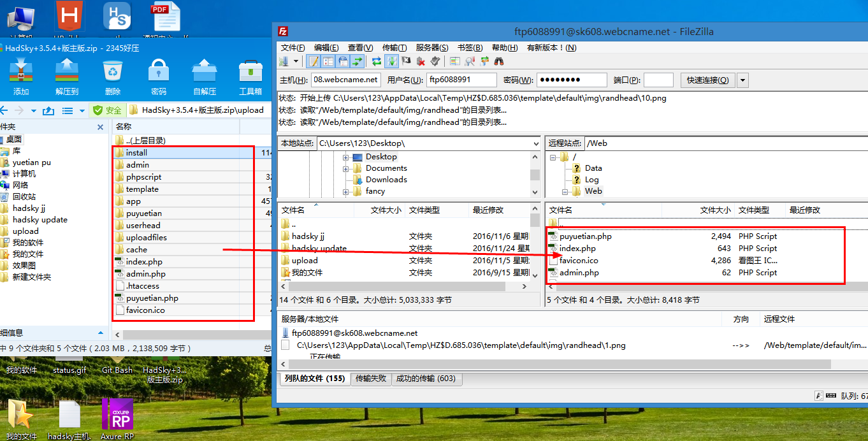Open the 查看(V) menu
868x441 pixels.
click(x=361, y=47)
